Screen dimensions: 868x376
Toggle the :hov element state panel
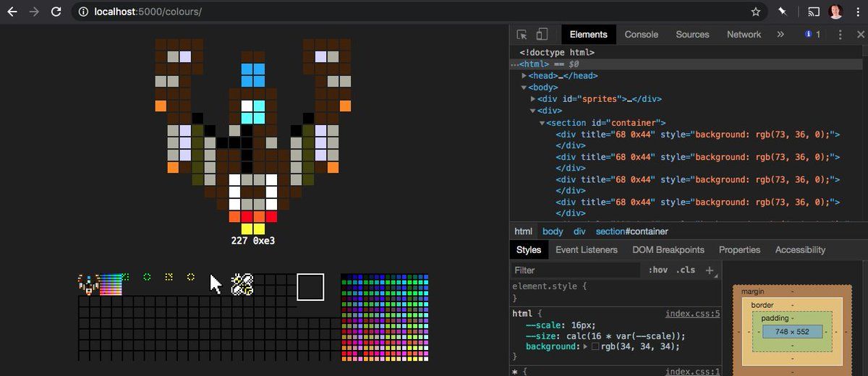658,270
